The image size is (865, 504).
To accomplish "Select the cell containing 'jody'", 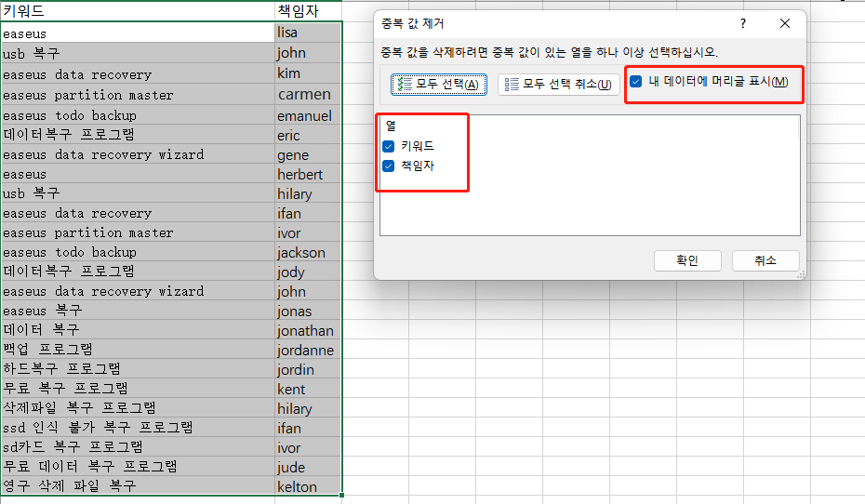I will tap(309, 272).
